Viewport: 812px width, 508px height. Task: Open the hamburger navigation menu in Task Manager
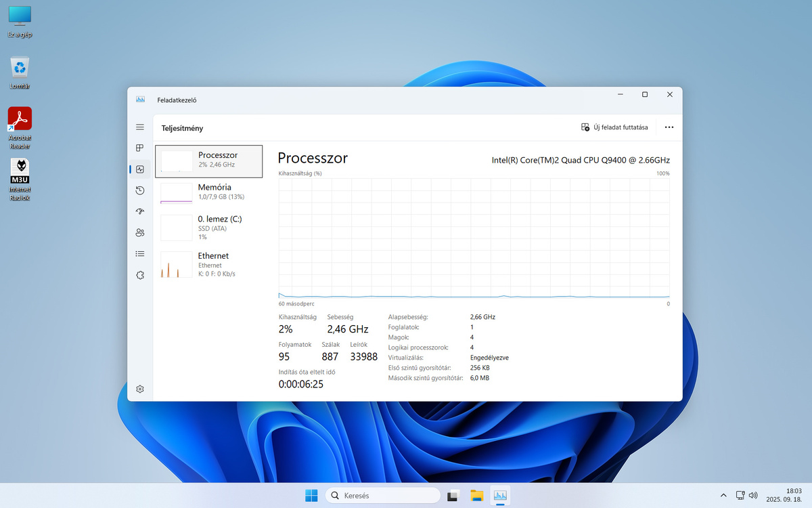(x=140, y=127)
